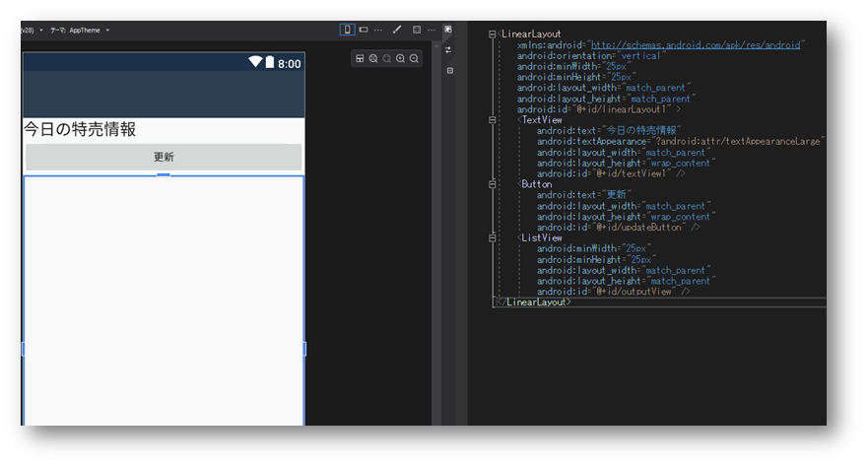Image resolution: width=868 pixels, height=467 pixels.
Task: Click the design view pane icon
Action: point(448,30)
